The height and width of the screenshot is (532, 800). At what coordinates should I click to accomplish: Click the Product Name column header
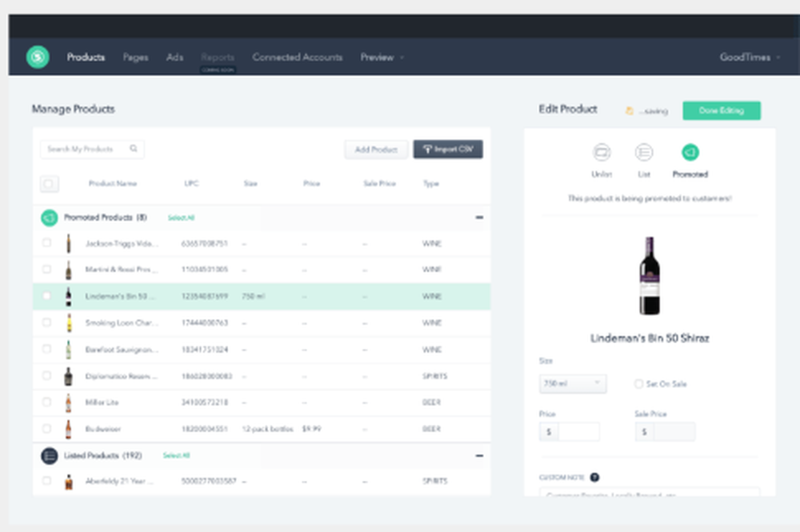pyautogui.click(x=113, y=184)
